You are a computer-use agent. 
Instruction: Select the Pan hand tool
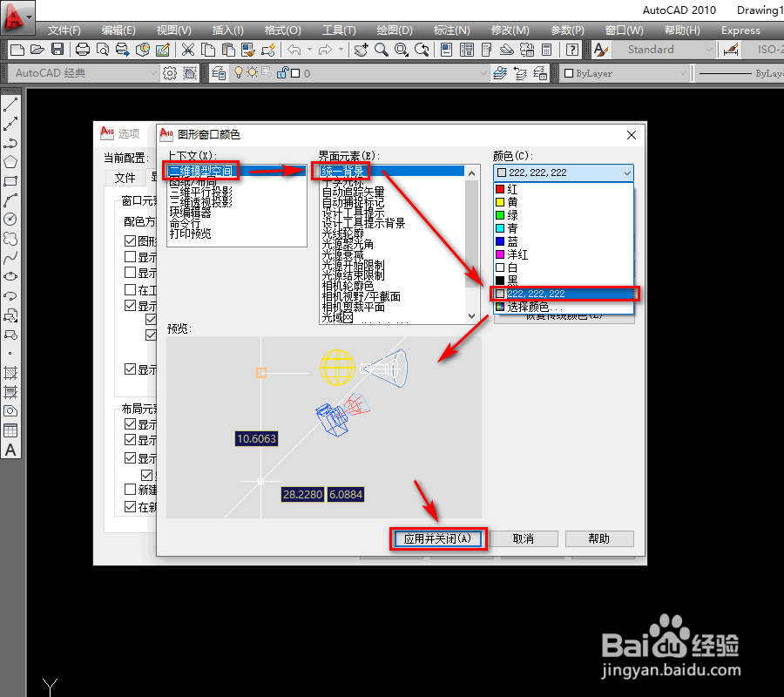tap(361, 50)
